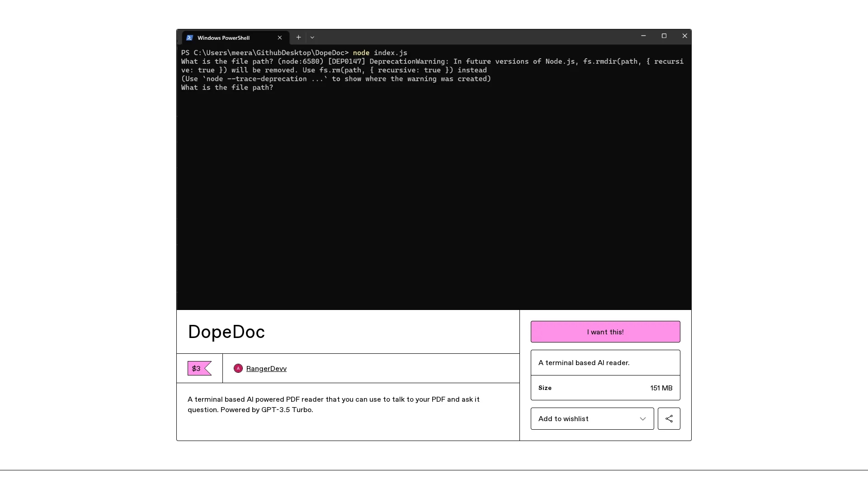Click the share icon button

pyautogui.click(x=669, y=418)
